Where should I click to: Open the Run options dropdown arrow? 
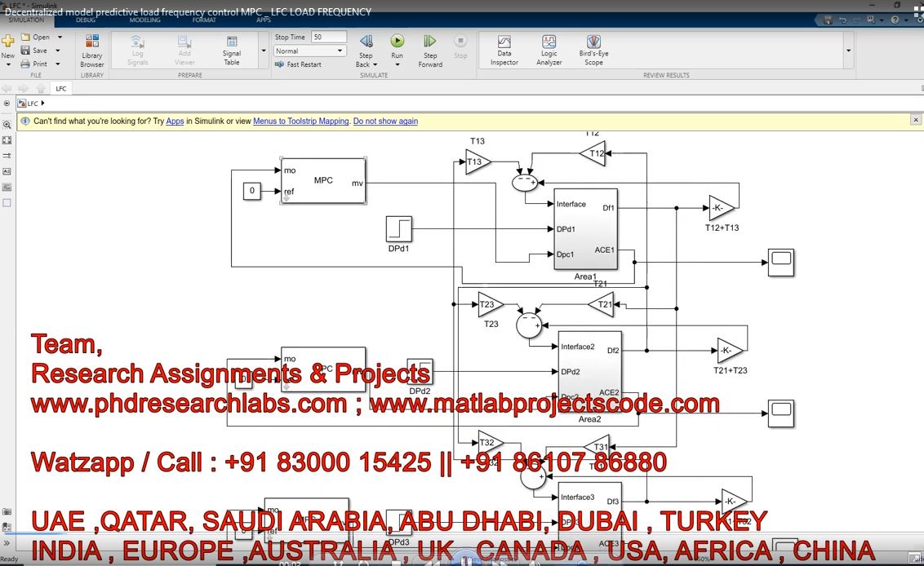pos(398,64)
